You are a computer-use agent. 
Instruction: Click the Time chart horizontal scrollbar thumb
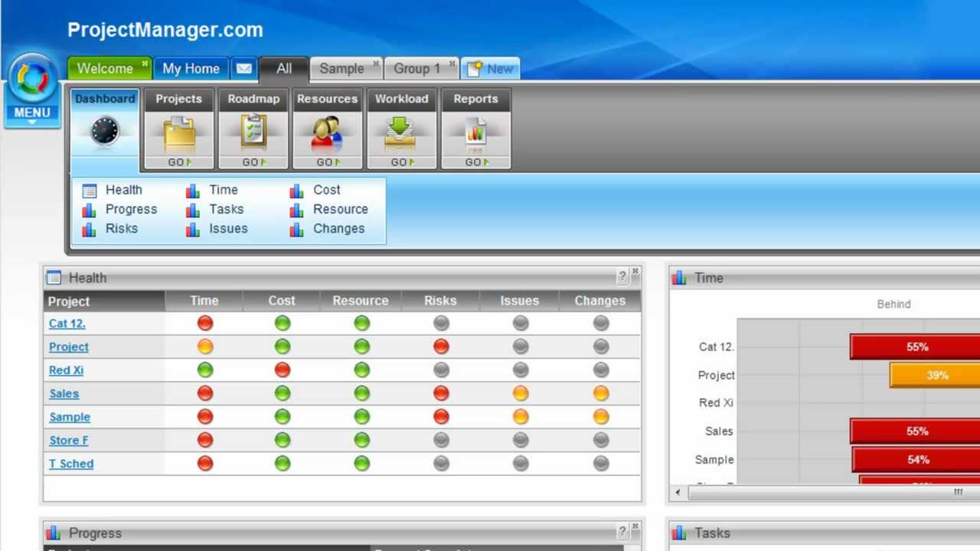pyautogui.click(x=834, y=492)
